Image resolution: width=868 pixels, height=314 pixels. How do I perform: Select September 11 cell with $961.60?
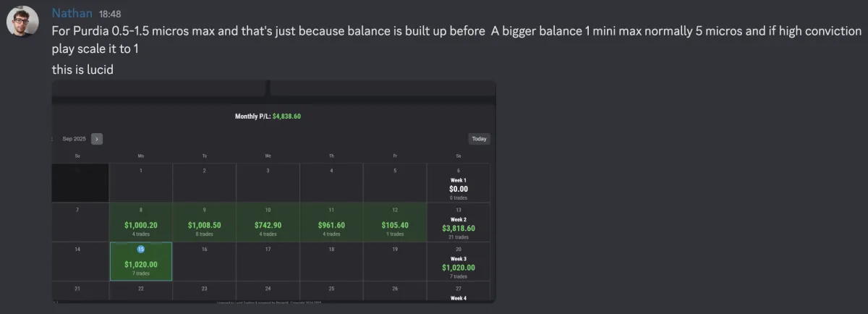[x=331, y=223]
